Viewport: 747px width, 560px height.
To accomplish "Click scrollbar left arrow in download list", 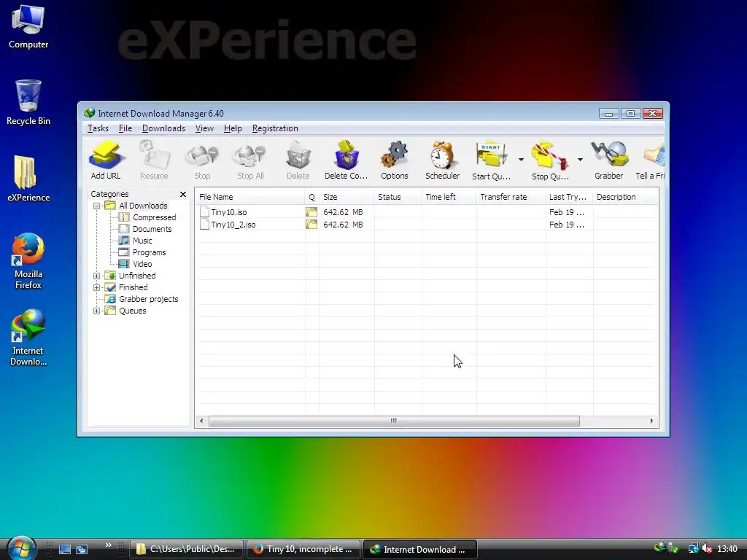I will point(201,421).
